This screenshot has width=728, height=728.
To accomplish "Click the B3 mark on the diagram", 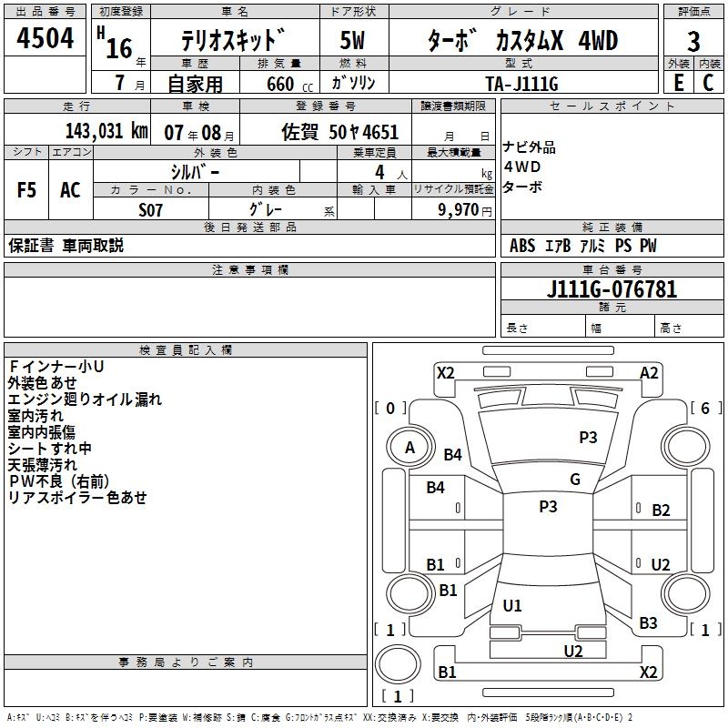I will (x=648, y=622).
